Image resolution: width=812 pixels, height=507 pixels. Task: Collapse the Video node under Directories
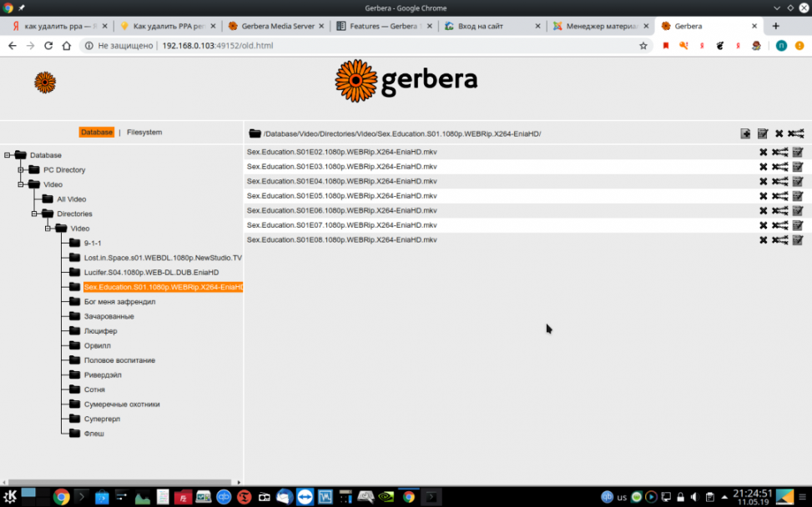(x=48, y=228)
